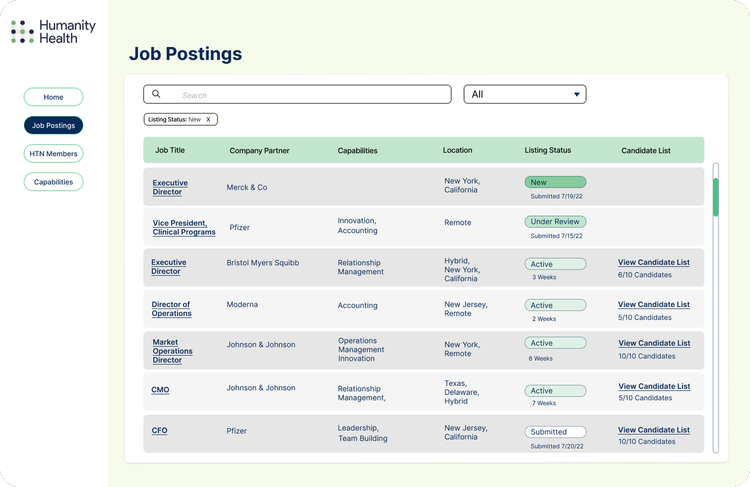Screen dimensions: 750x487
Task: Click Active badge in the CMO row
Action: 555,391
